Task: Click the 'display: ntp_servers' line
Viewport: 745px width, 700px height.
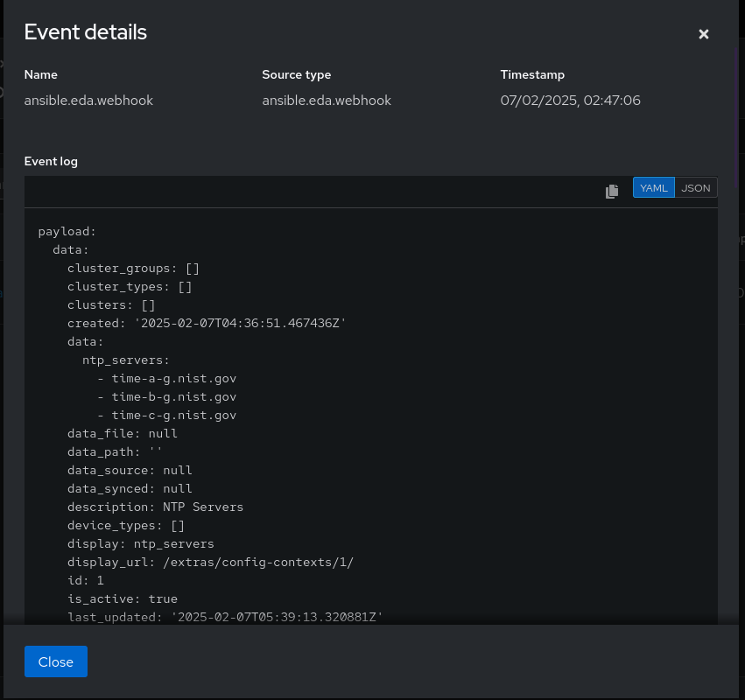Action: click(141, 543)
